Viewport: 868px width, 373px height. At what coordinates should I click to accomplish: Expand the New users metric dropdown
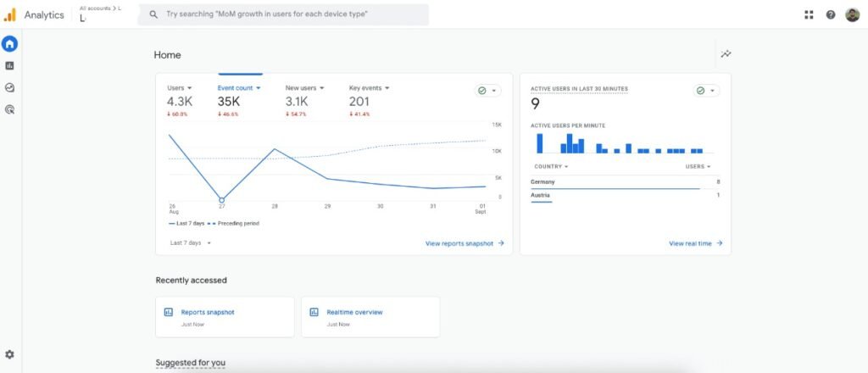304,88
